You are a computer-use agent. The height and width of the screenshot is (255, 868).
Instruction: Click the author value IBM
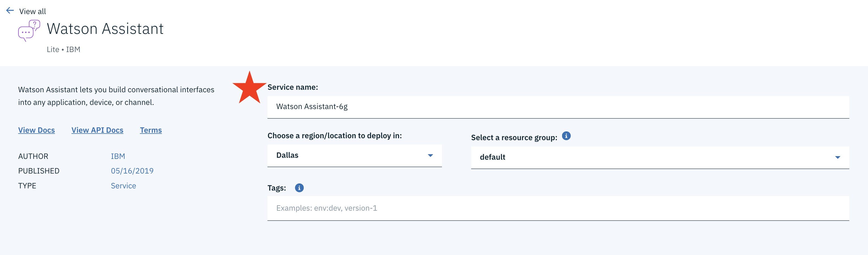tap(118, 156)
